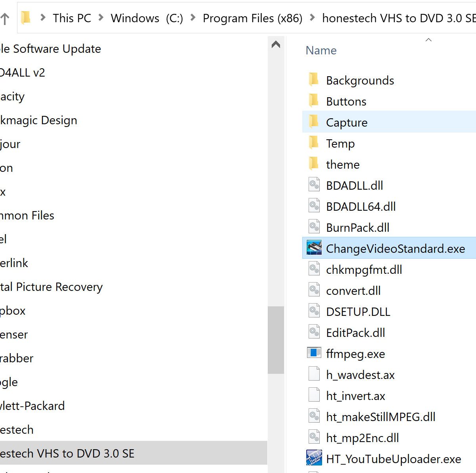This screenshot has width=476, height=473.
Task: Click This PC in the breadcrumb path
Action: [72, 18]
